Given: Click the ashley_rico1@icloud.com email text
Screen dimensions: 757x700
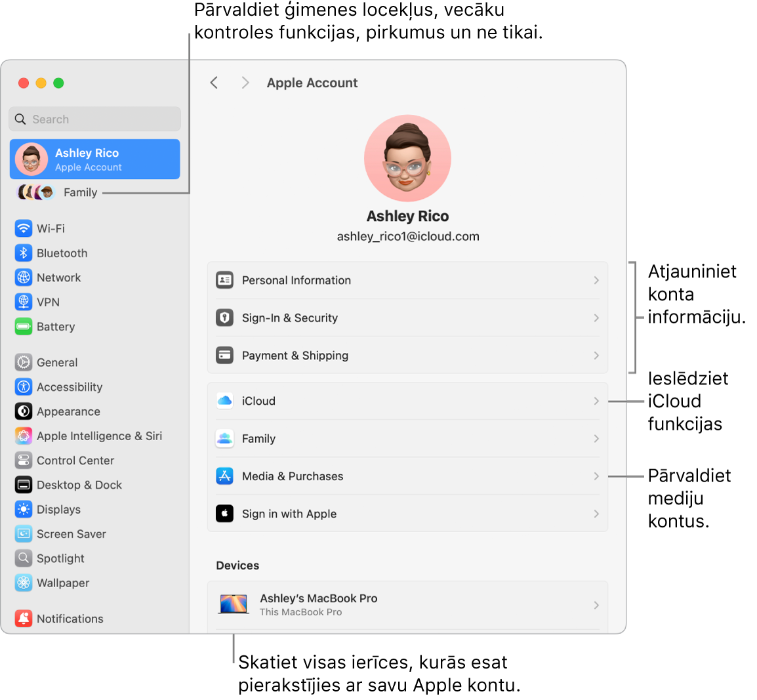Looking at the screenshot, I should coord(408,237).
